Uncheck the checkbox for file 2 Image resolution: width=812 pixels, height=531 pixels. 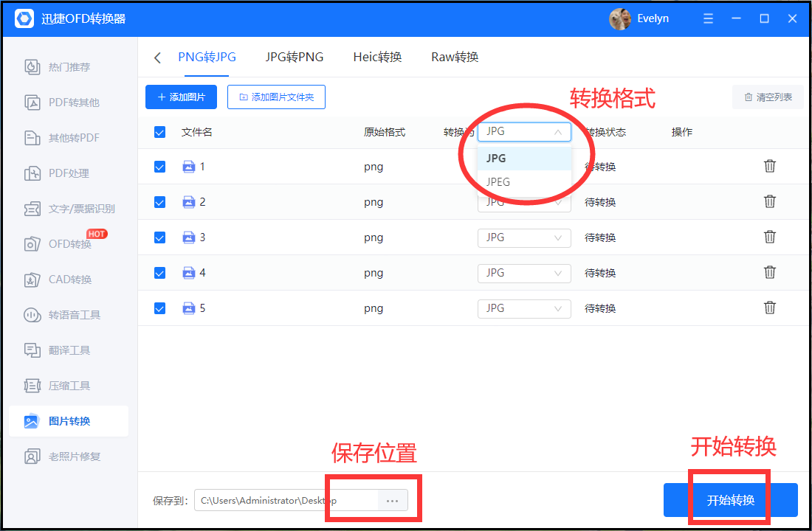(159, 202)
